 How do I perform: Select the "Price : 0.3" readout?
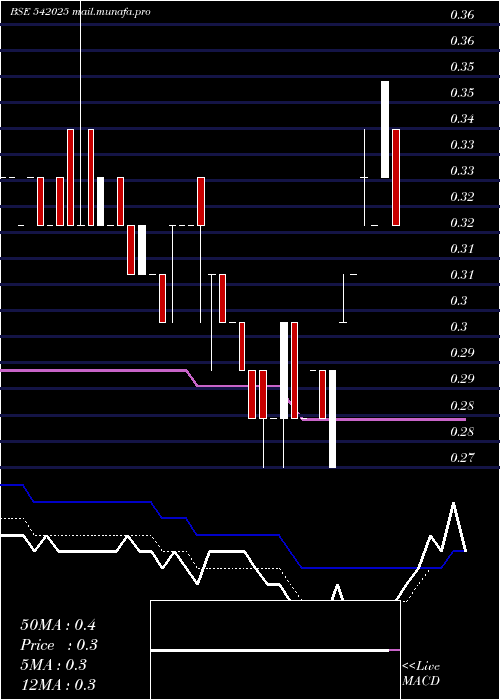tap(59, 645)
